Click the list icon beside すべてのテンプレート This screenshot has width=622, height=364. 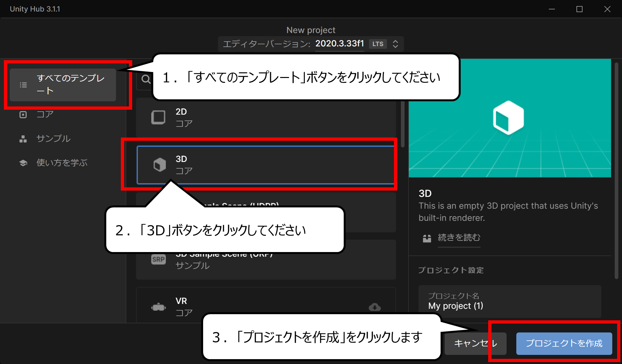pos(23,85)
